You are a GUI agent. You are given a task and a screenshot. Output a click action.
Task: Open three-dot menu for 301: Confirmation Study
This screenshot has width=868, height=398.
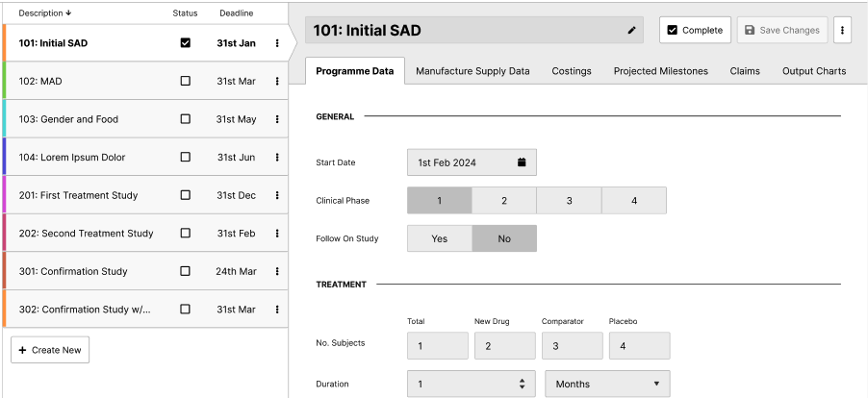point(277,271)
